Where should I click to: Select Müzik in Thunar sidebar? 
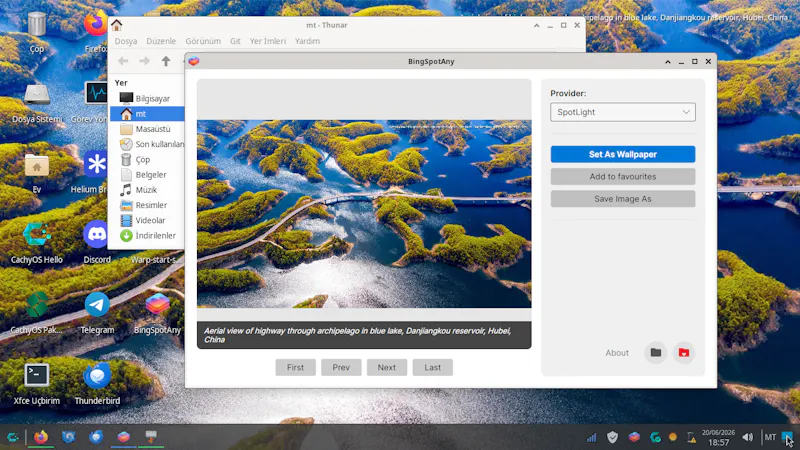point(147,190)
